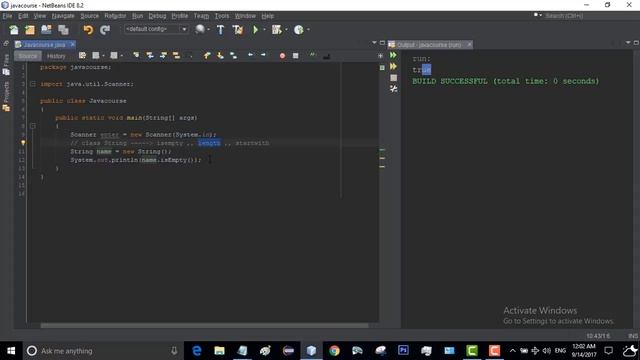
Task: Click the Shift Line Left arrow icon
Action: click(250, 55)
